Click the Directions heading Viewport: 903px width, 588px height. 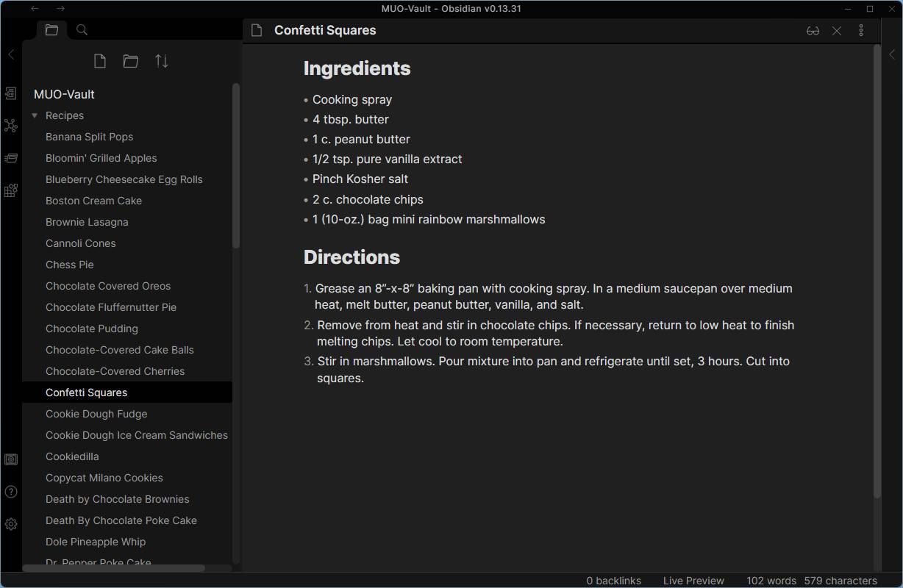351,257
